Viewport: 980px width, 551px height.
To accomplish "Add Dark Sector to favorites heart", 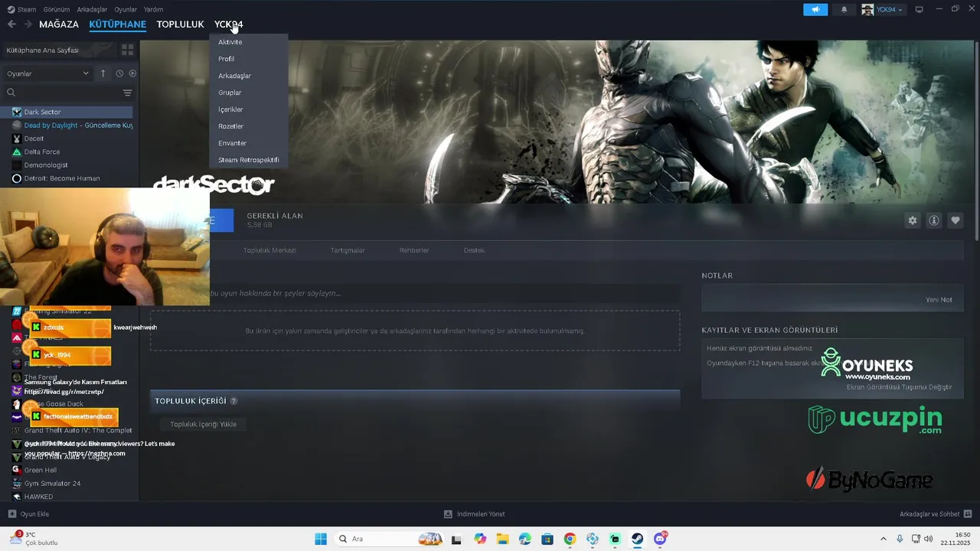I will point(955,220).
